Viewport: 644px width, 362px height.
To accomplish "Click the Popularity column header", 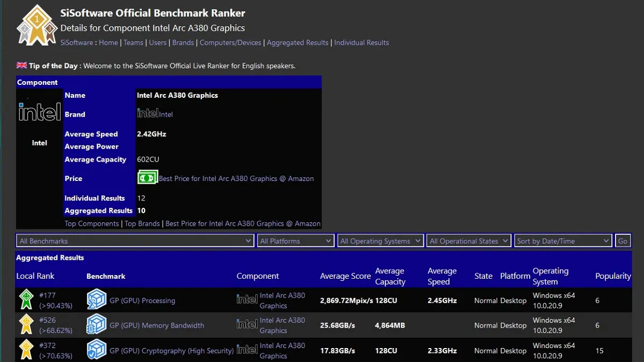I will (x=613, y=276).
